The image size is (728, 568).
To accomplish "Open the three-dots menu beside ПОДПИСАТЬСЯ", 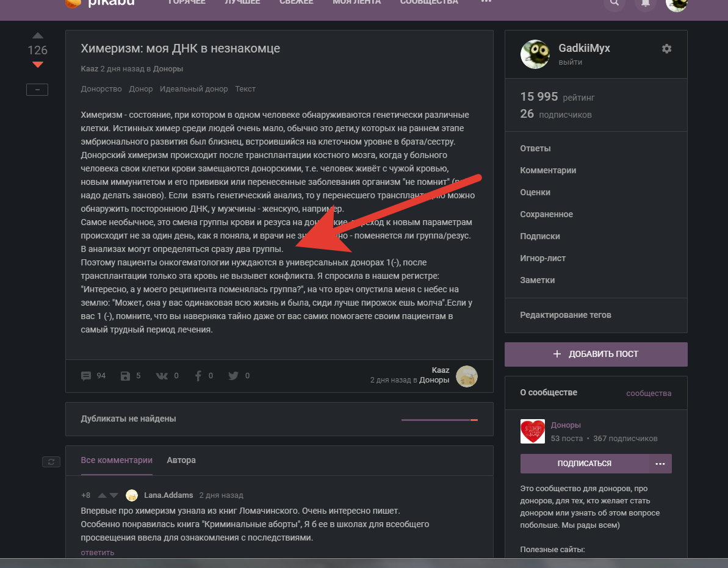I will point(660,464).
